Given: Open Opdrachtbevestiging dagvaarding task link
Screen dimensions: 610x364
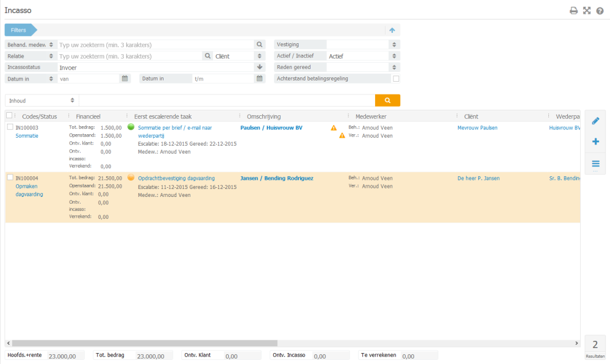Looking at the screenshot, I should [x=176, y=178].
